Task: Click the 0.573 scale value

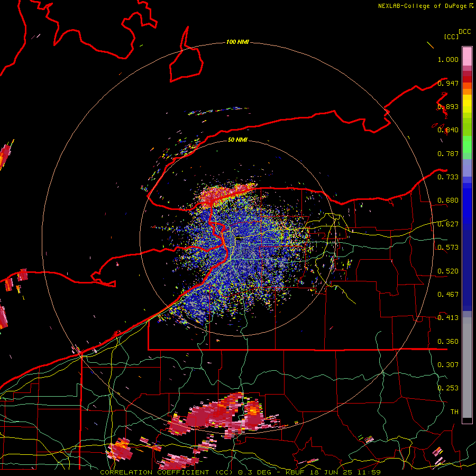Action: pyautogui.click(x=448, y=248)
